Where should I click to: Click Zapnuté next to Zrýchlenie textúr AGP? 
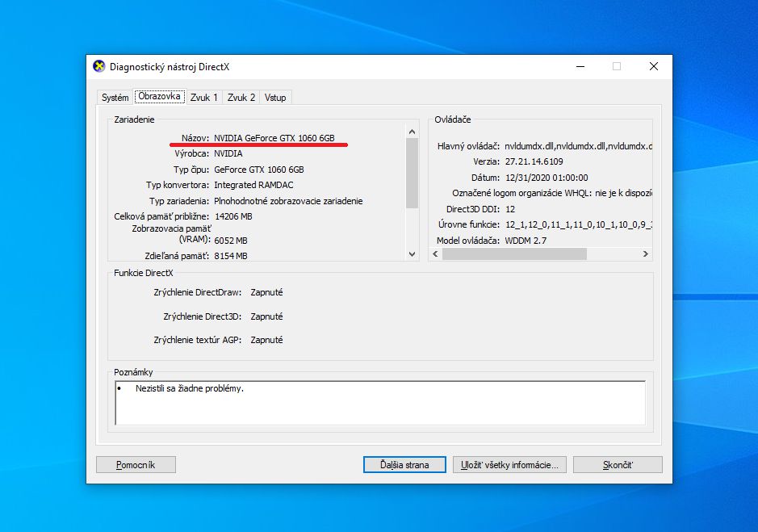click(x=267, y=340)
